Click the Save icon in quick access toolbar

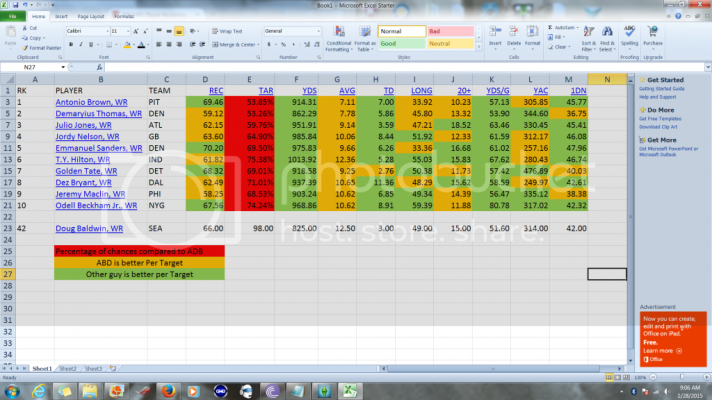click(15, 5)
